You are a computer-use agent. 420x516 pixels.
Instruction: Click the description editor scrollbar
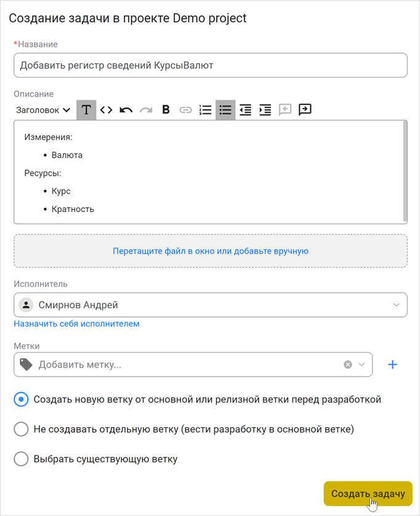(405, 171)
